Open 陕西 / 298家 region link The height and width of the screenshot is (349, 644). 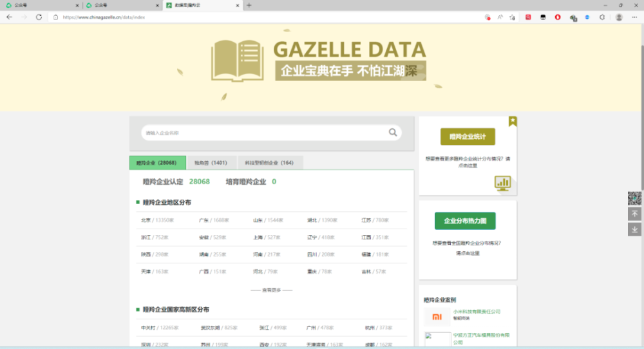pyautogui.click(x=155, y=254)
